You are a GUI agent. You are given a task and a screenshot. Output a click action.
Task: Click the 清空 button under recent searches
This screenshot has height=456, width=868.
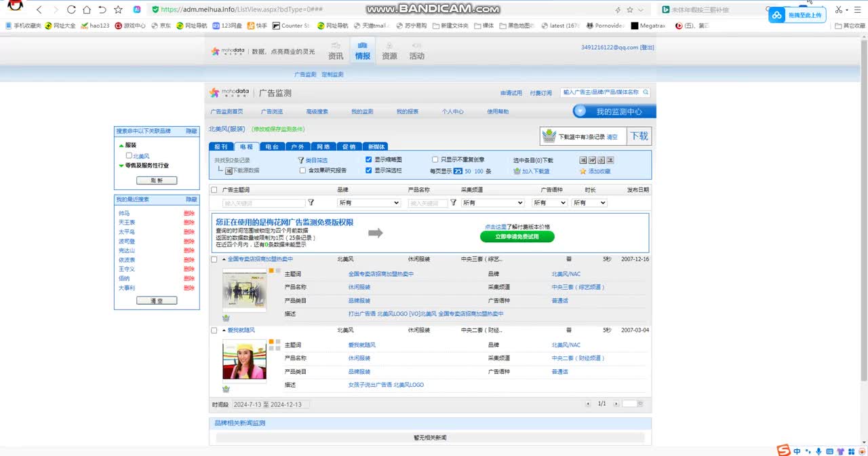click(x=157, y=301)
